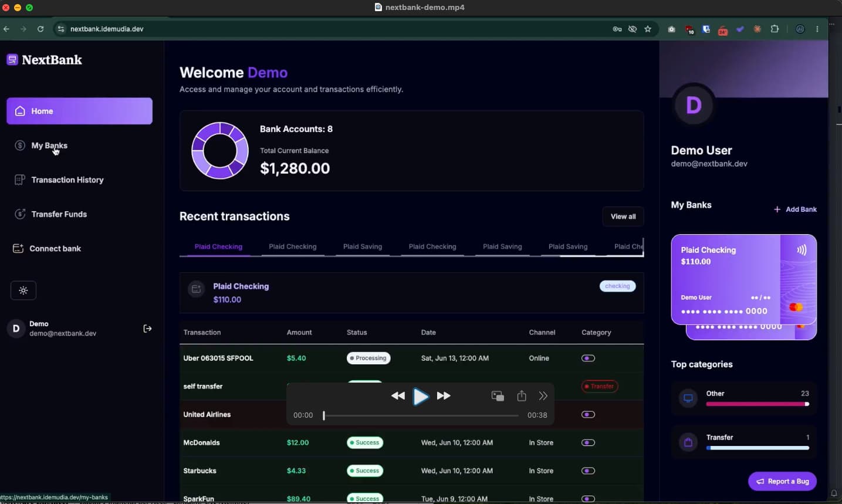Viewport: 842px width, 504px height.
Task: Click the Demo User name in profile panel
Action: (x=701, y=150)
